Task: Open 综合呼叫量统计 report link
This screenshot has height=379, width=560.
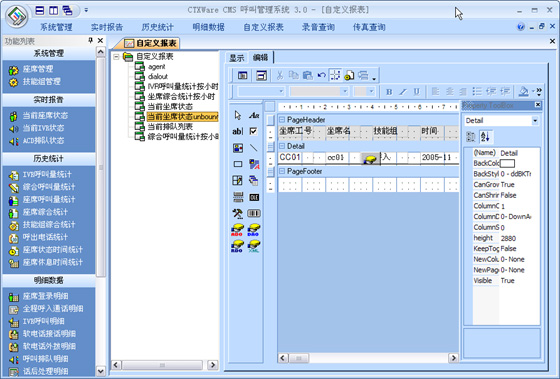Action: coord(49,187)
